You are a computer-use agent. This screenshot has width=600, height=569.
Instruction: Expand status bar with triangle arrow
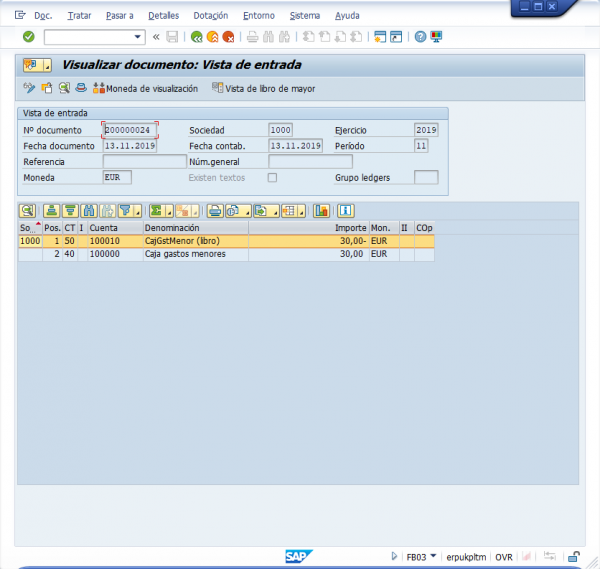[394, 556]
